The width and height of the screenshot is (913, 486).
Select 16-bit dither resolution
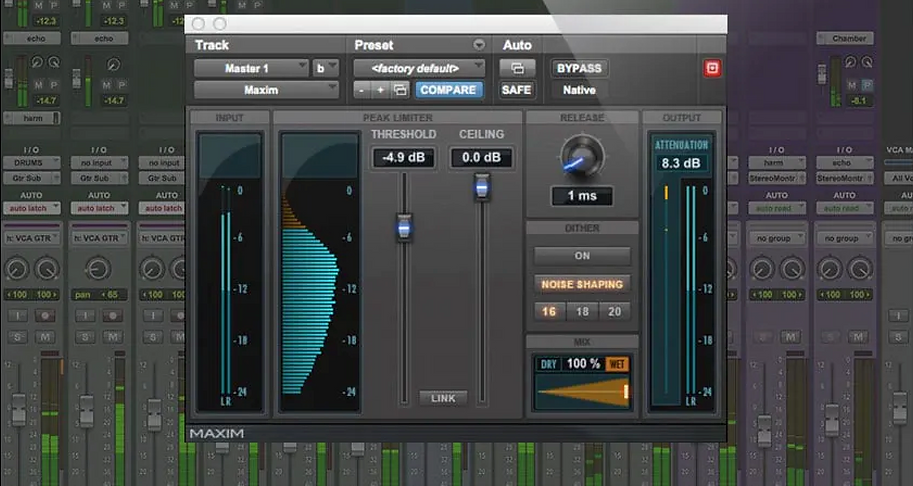click(x=548, y=311)
